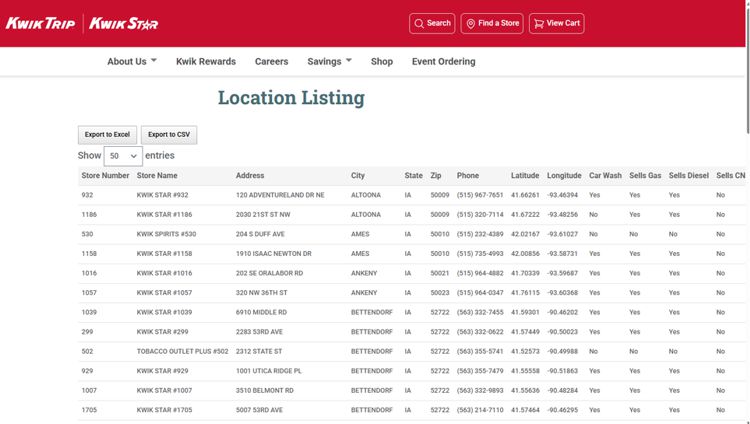Click the Export to Excel button
Viewport: 750px width, 424px height.
[107, 134]
